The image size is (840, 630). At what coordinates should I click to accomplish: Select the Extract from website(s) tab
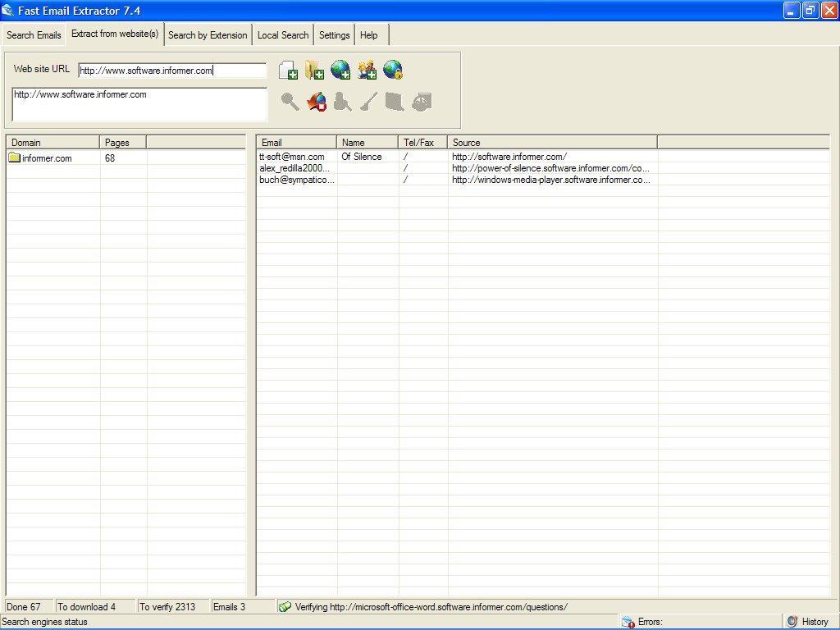coord(115,34)
